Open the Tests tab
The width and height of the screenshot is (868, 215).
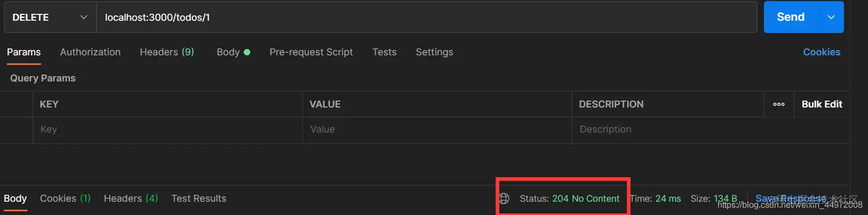coord(385,52)
